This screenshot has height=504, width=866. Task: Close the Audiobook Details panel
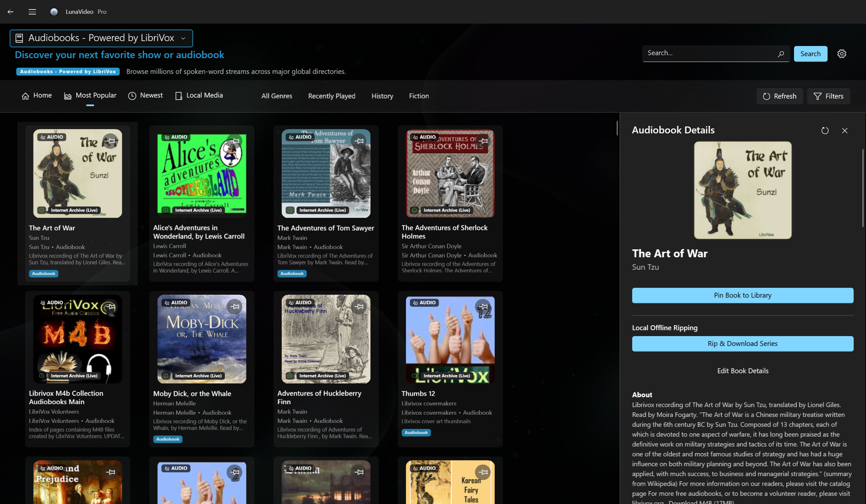coord(845,130)
